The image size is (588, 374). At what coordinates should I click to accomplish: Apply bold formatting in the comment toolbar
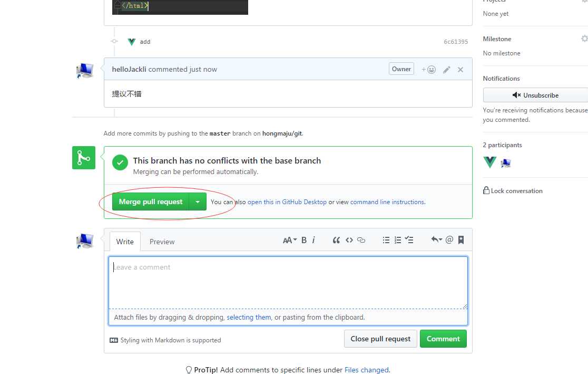304,240
